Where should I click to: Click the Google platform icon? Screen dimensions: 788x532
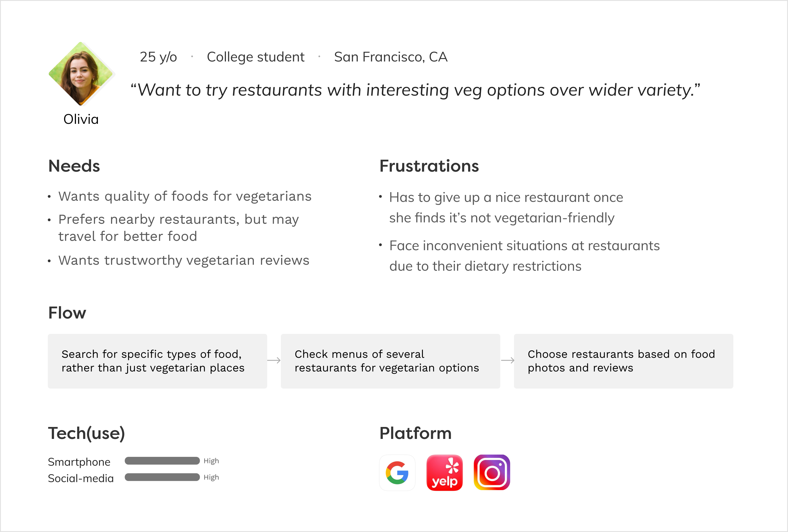(397, 473)
